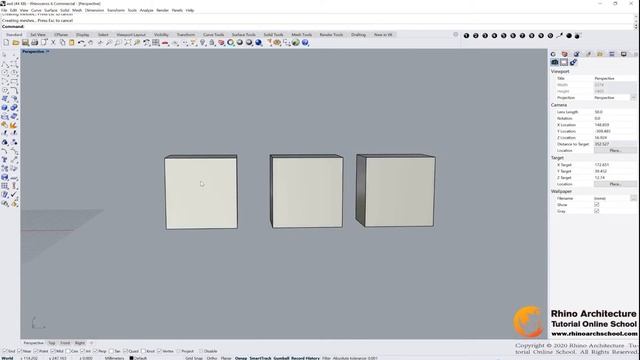This screenshot has width=640, height=360.
Task: Click the blue Render sphere icon
Action: click(x=258, y=42)
